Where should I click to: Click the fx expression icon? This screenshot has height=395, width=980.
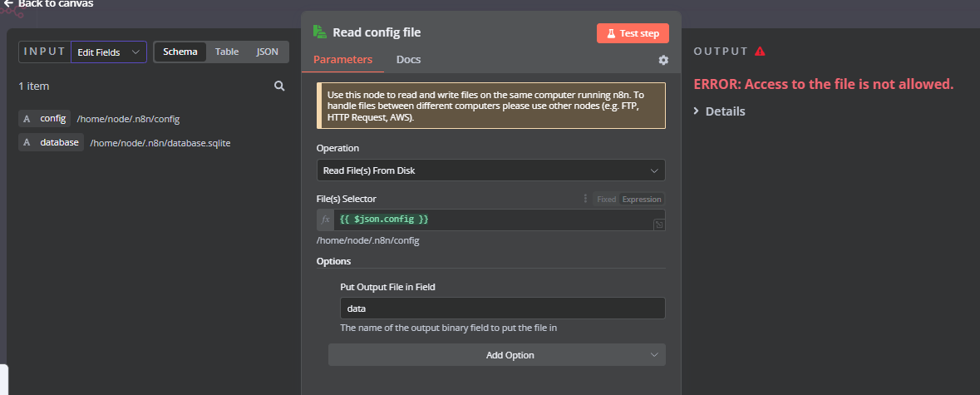coord(326,220)
